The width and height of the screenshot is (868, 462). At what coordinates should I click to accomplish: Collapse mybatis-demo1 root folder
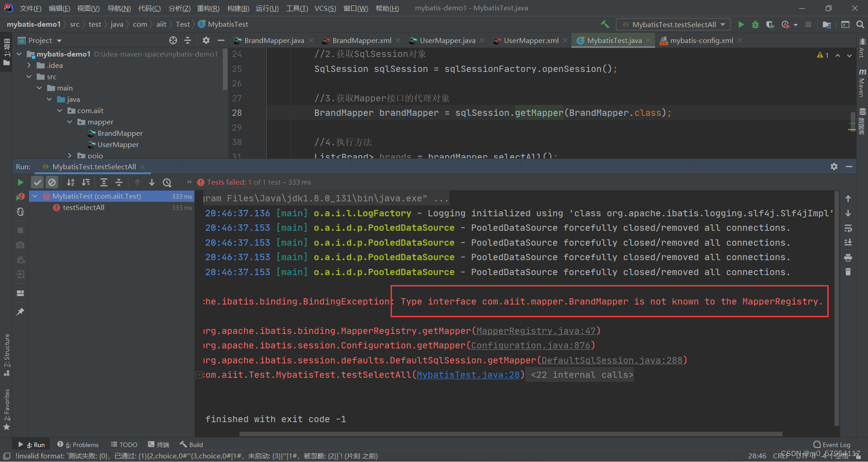tap(19, 54)
